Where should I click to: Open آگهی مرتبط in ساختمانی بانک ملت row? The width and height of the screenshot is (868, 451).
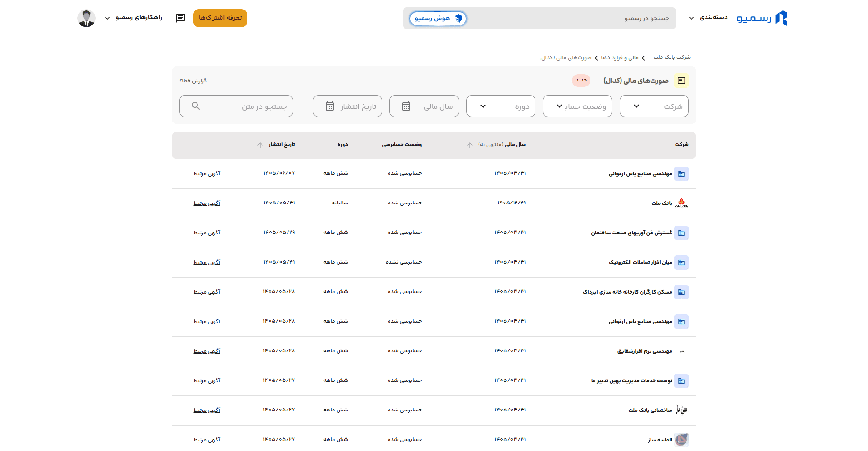coord(207,410)
